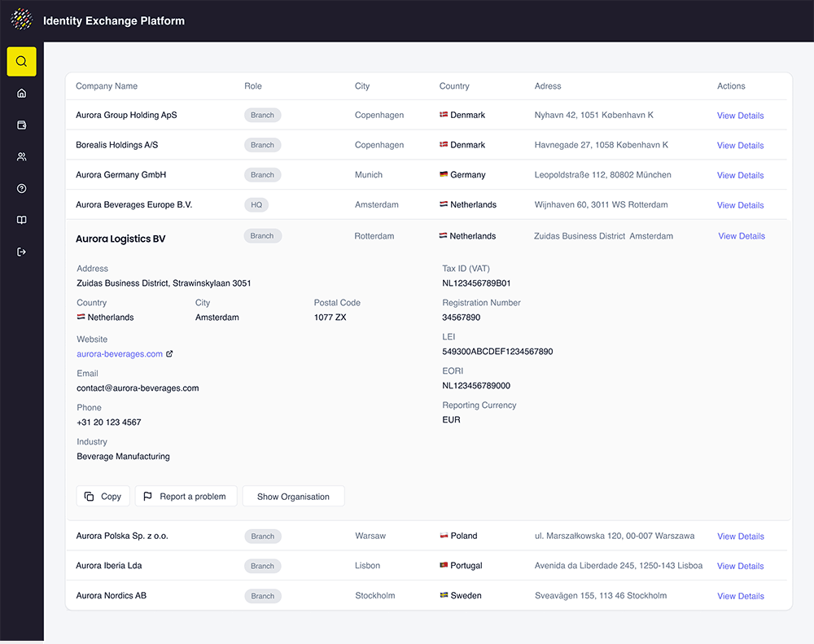Open the Users icon in the sidebar
Image resolution: width=814 pixels, height=644 pixels.
point(21,156)
